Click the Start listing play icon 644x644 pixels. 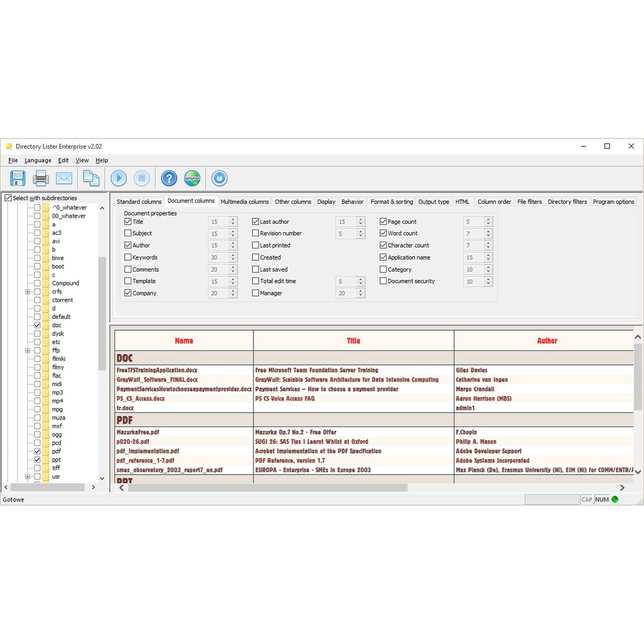click(119, 178)
